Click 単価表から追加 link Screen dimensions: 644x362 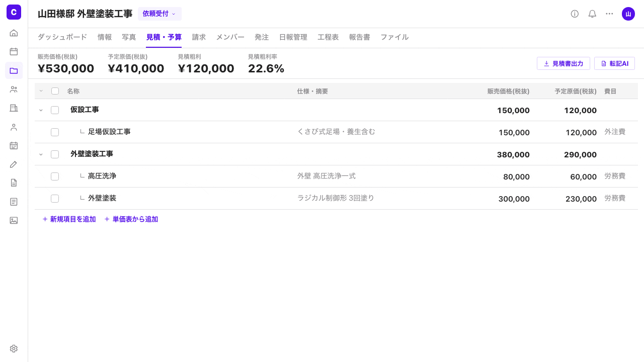click(x=131, y=219)
